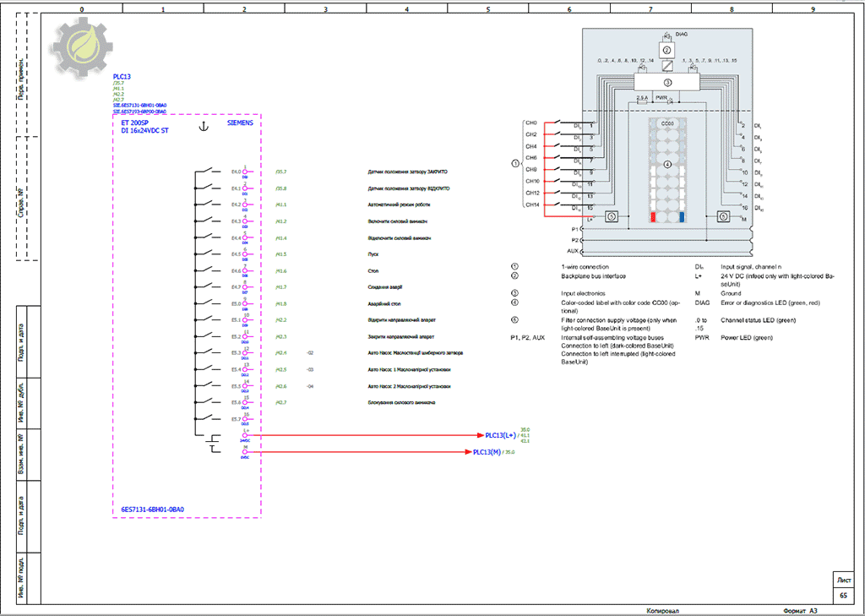The height and width of the screenshot is (616, 865).
Task: Click the SIEMENS manufacturer label
Action: (240, 123)
